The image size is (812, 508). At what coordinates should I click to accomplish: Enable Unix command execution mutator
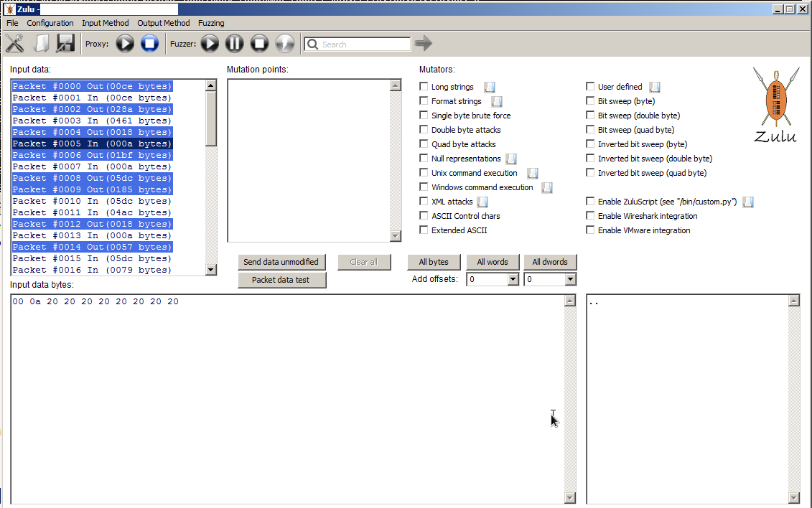tap(424, 173)
